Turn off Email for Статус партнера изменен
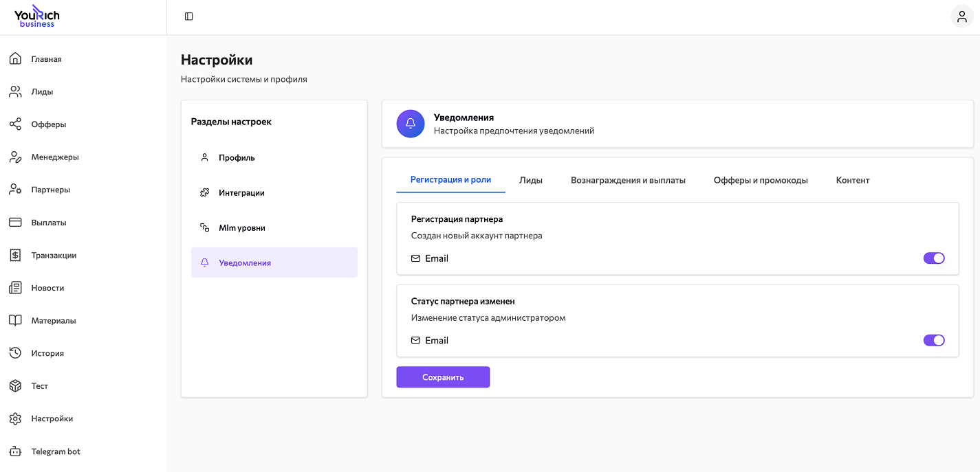The height and width of the screenshot is (472, 980). click(934, 340)
